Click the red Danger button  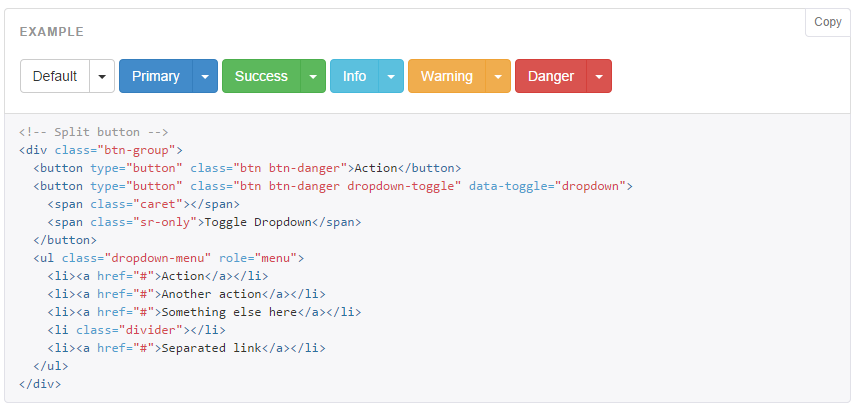[x=551, y=76]
